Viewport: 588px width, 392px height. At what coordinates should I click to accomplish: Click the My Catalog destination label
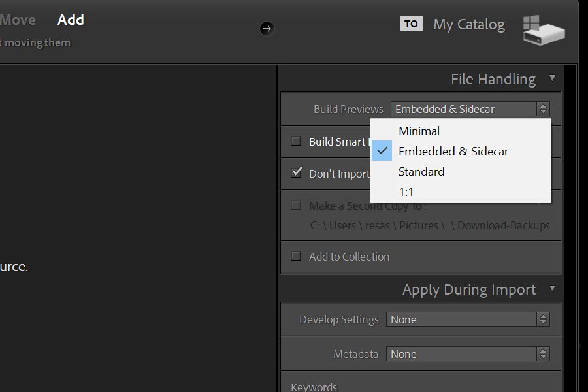pyautogui.click(x=468, y=24)
